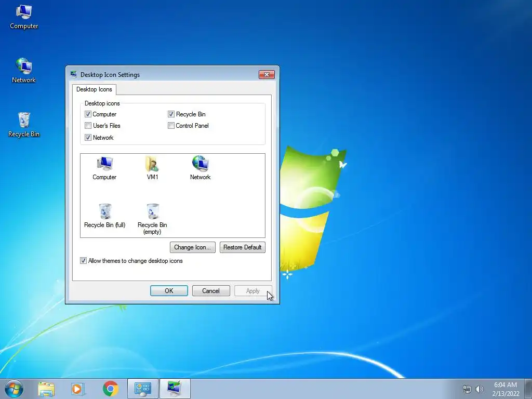Switch to the Personalization taskbar window

point(175,389)
